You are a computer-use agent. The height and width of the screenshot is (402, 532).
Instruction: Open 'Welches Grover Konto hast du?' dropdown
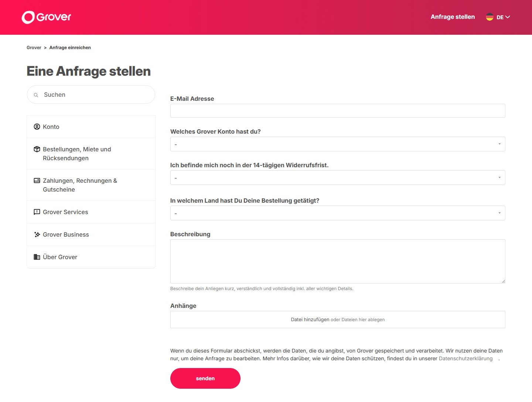tap(338, 144)
